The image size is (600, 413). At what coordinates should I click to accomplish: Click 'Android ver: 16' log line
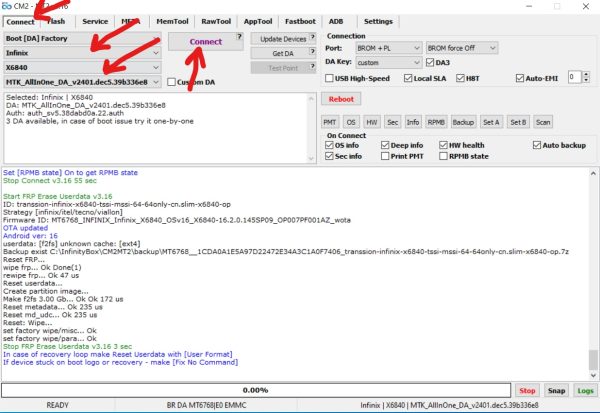[x=30, y=236]
